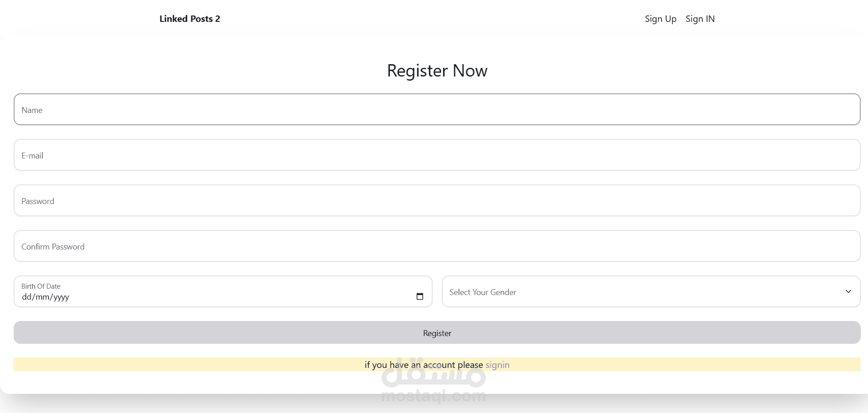Click the Birth Of Date label
The width and height of the screenshot is (868, 413).
click(41, 286)
